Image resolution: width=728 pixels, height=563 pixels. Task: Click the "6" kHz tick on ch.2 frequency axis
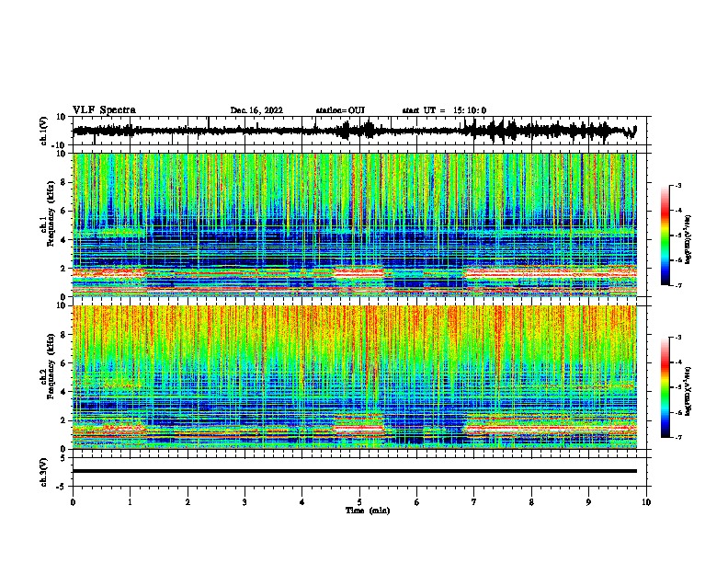point(64,362)
